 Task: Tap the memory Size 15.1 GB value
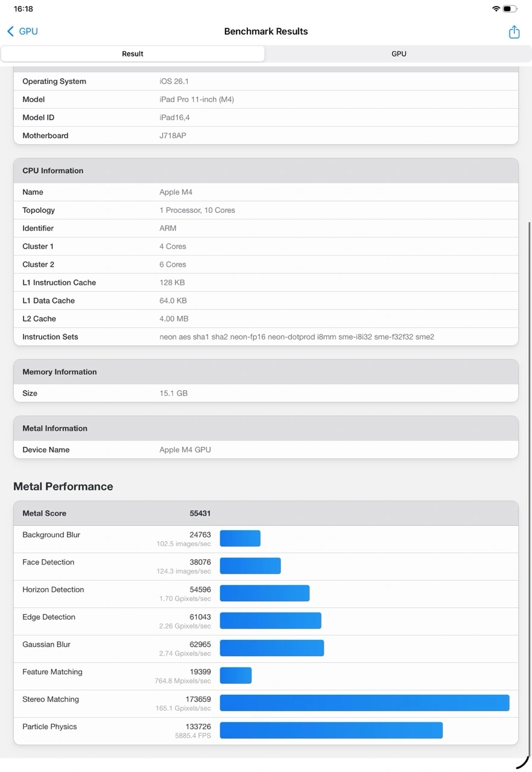173,393
